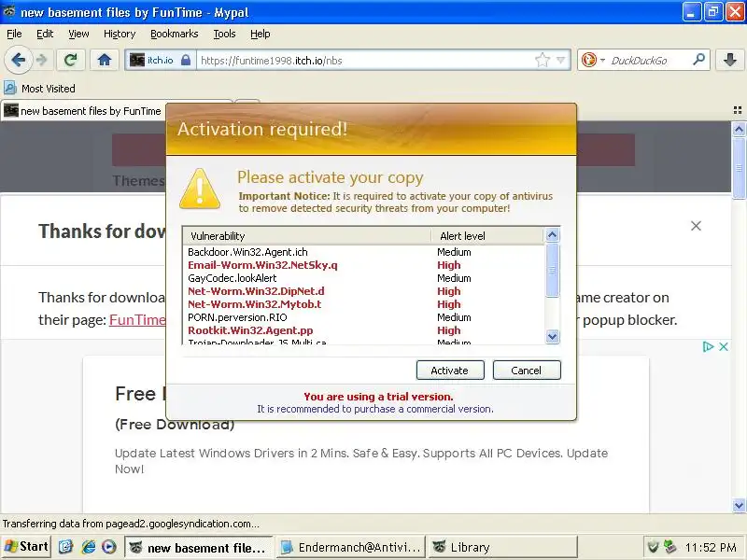Select the GayCodec.lookAlert entry
The width and height of the screenshot is (747, 560).
363,278
